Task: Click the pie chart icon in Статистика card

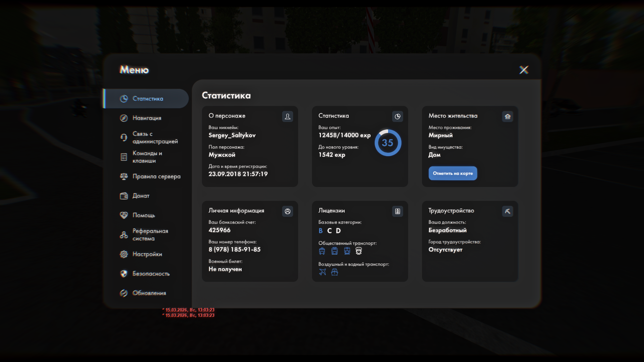Action: [x=397, y=116]
